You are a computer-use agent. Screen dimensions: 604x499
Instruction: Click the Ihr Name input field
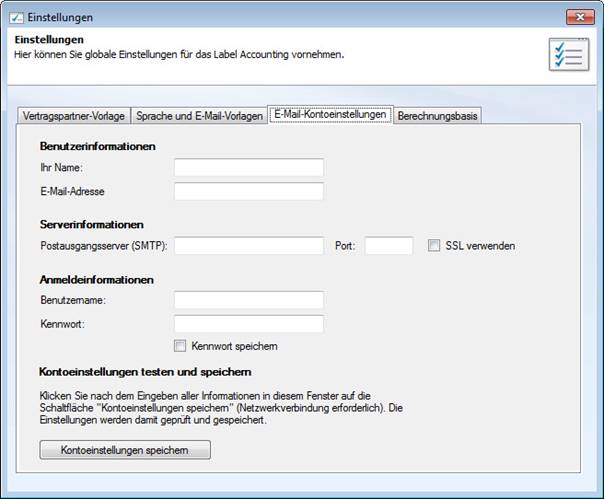(x=249, y=168)
